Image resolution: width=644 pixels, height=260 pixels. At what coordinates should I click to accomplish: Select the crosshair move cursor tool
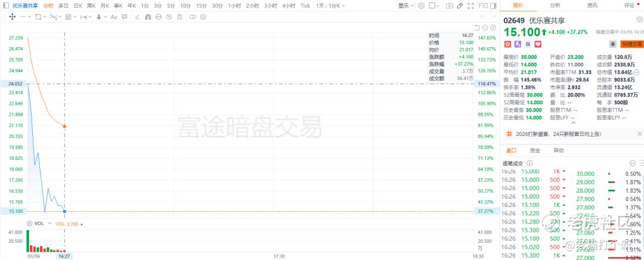pyautogui.click(x=13, y=17)
